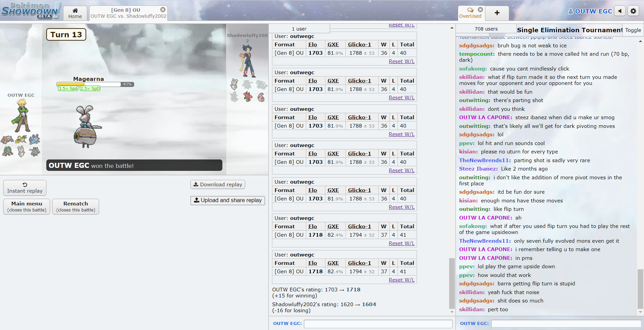Open the sound volume options icon
The width and height of the screenshot is (644, 330).
(x=620, y=11)
